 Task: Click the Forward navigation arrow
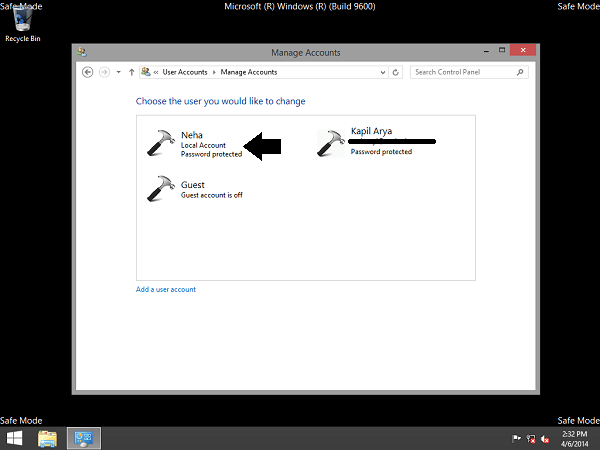point(104,72)
